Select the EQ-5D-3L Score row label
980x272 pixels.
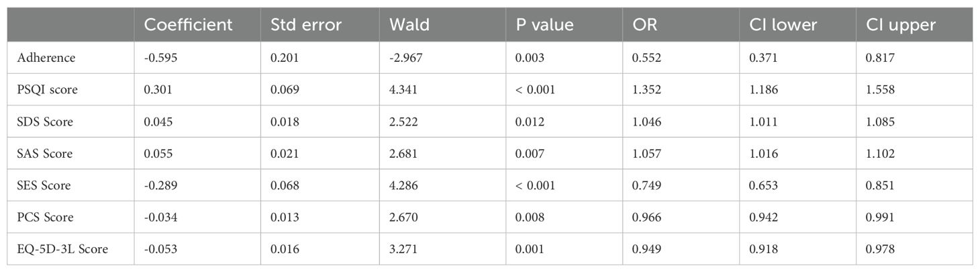(x=64, y=250)
